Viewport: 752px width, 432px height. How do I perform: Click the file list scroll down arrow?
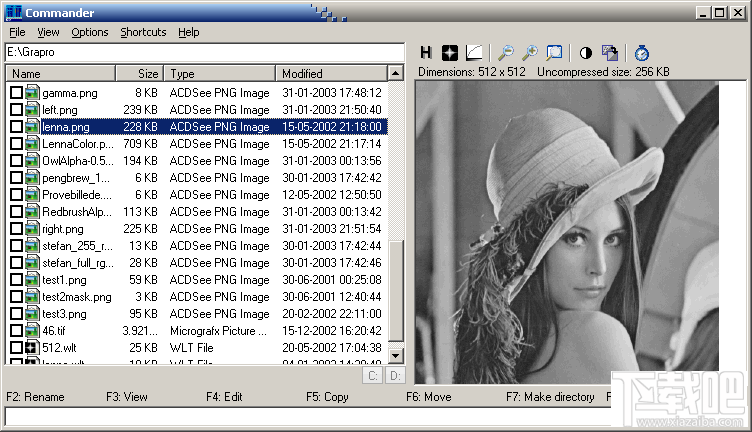pos(395,355)
